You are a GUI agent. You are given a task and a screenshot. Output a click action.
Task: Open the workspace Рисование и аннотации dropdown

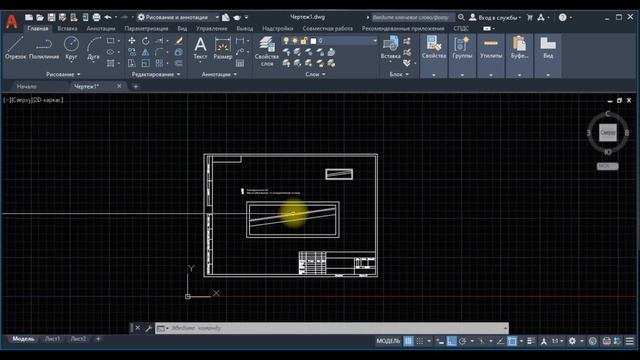coord(178,17)
